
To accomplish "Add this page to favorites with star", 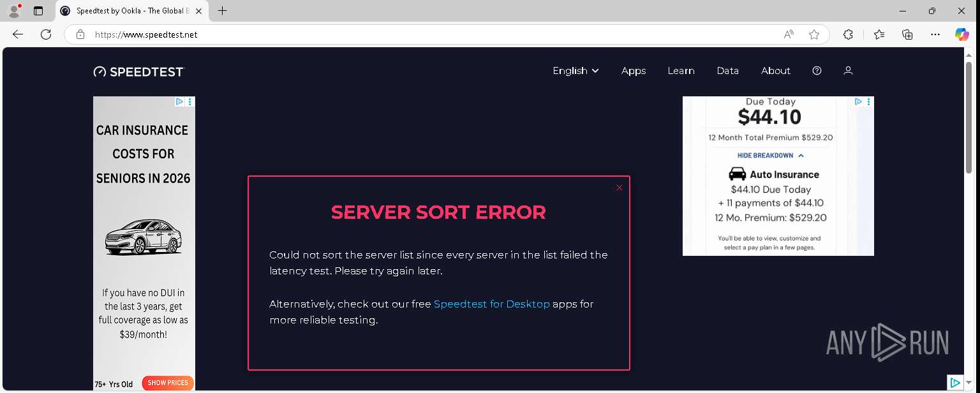I will click(x=814, y=34).
